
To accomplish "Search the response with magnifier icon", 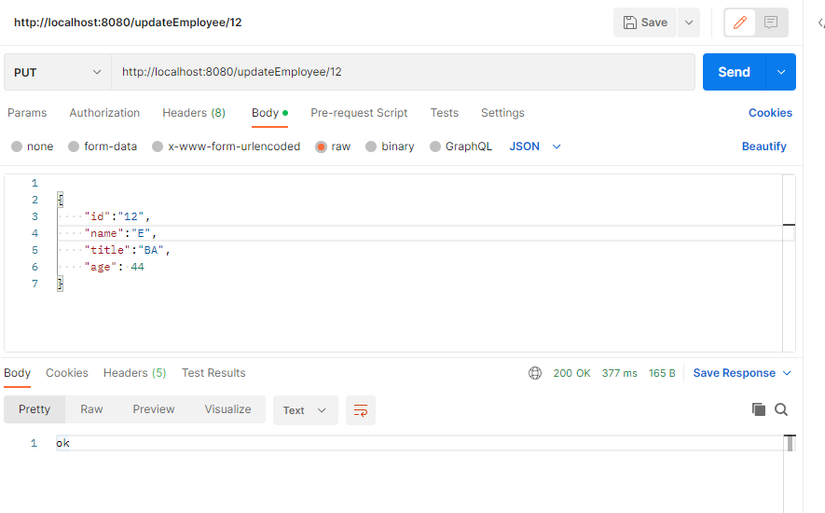I will pos(781,409).
